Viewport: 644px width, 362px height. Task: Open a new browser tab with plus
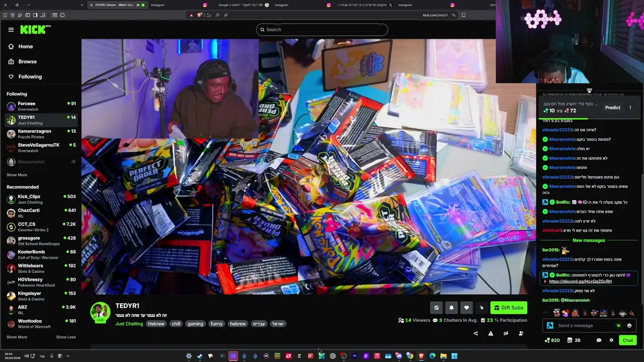[x=82, y=5]
